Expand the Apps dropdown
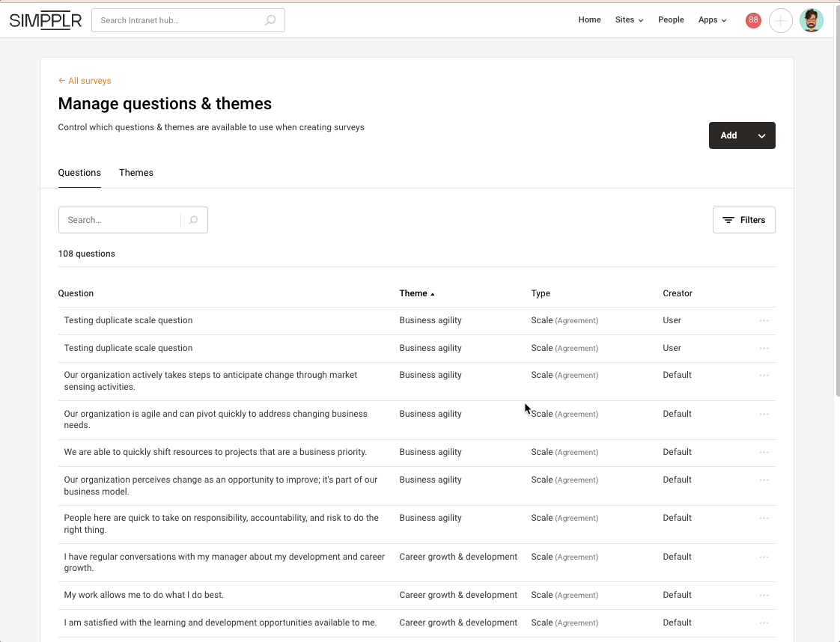 tap(712, 20)
